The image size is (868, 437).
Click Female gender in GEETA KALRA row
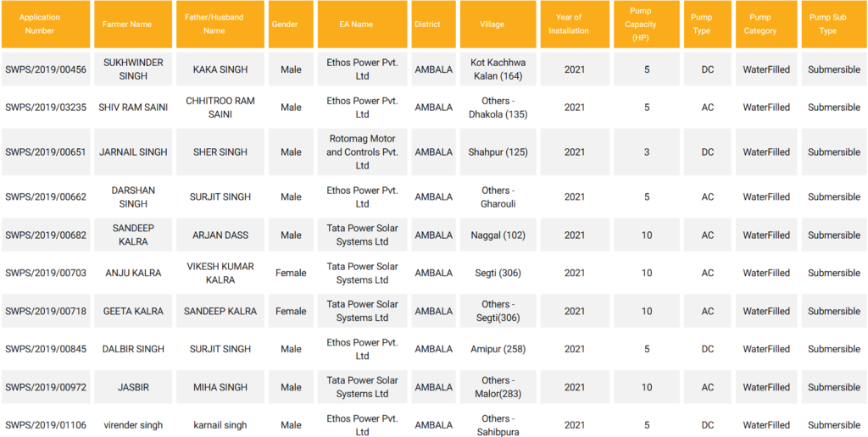point(292,312)
